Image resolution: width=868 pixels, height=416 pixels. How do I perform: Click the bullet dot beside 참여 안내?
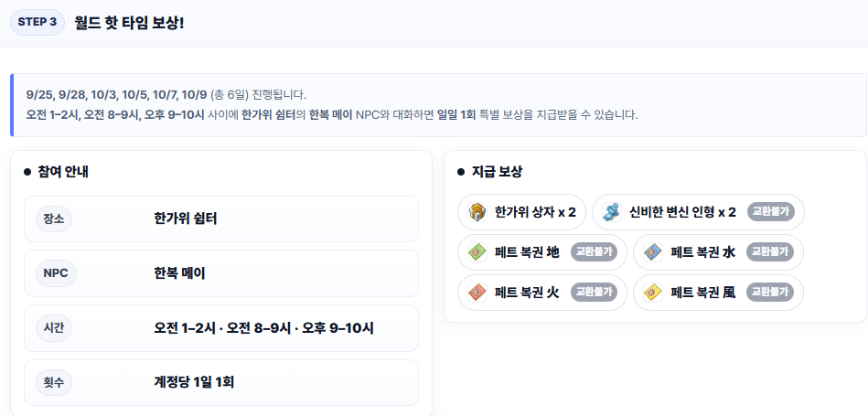(27, 172)
